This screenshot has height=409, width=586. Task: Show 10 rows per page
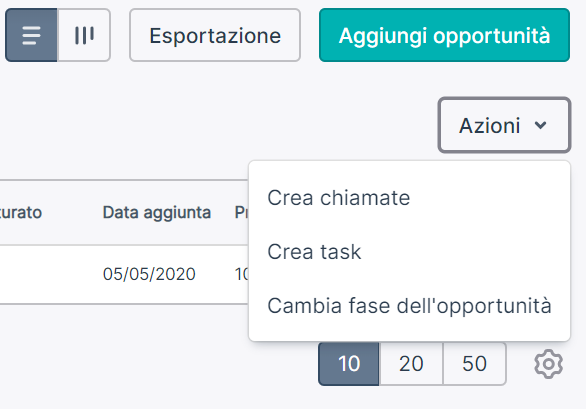349,364
